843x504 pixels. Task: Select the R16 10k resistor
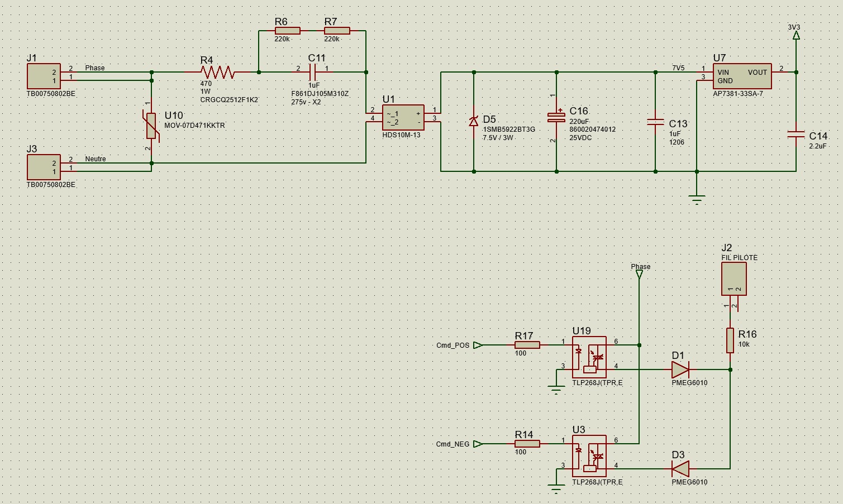tap(730, 340)
